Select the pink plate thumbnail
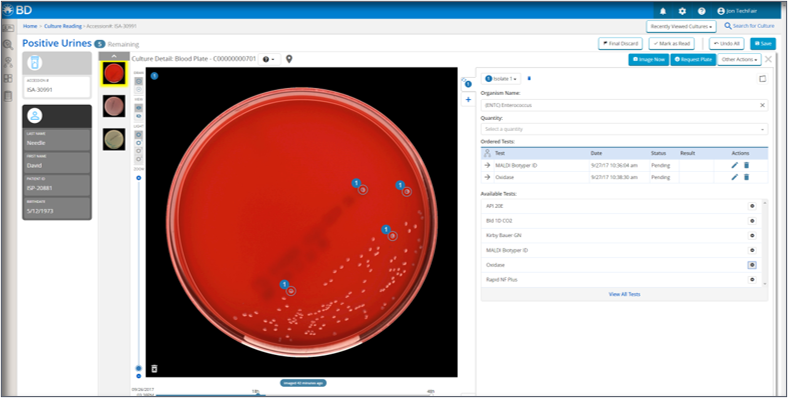788x398 pixels. (114, 106)
